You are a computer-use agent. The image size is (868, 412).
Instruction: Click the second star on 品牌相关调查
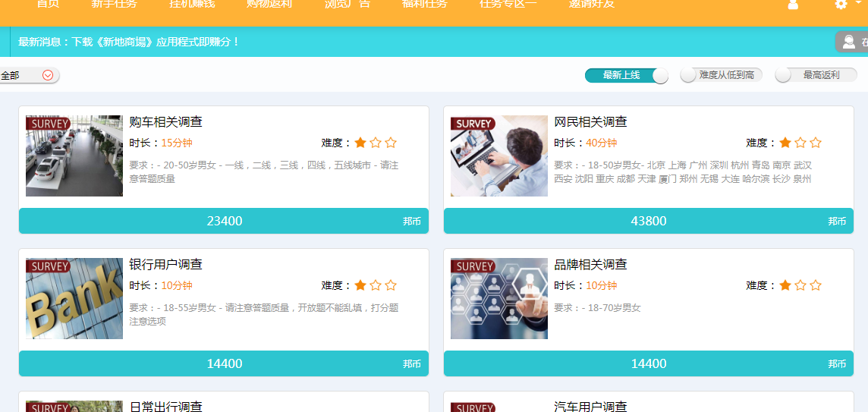(800, 286)
